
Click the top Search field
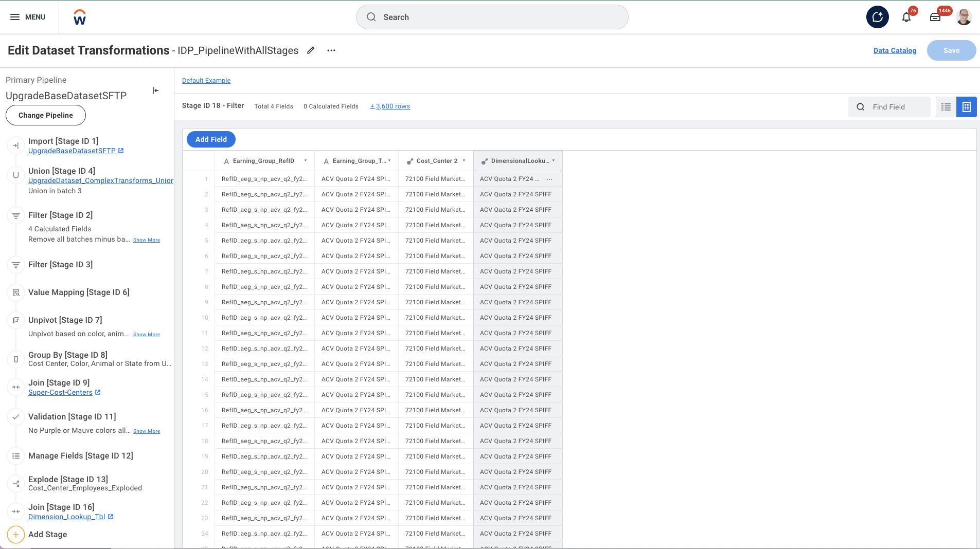[492, 17]
